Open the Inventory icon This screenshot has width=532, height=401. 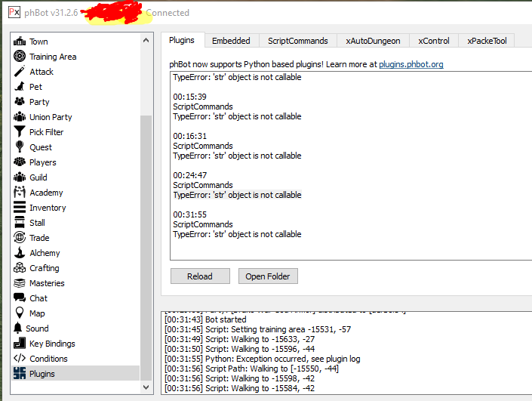coord(20,208)
